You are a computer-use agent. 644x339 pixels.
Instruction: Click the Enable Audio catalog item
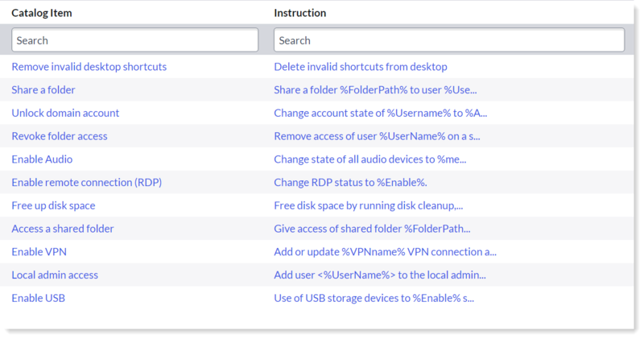point(42,159)
